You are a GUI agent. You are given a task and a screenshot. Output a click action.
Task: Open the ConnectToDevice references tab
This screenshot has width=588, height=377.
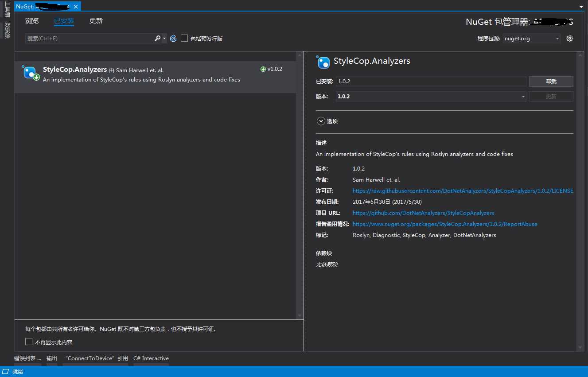click(x=96, y=358)
